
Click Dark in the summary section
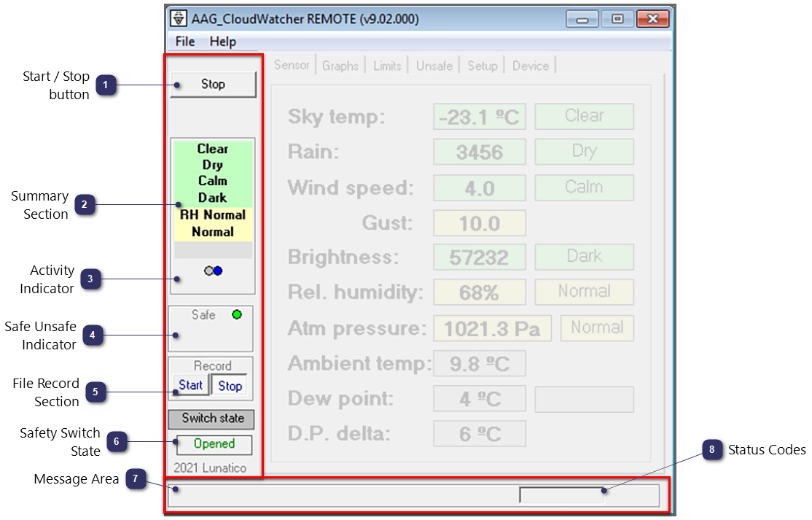point(213,198)
